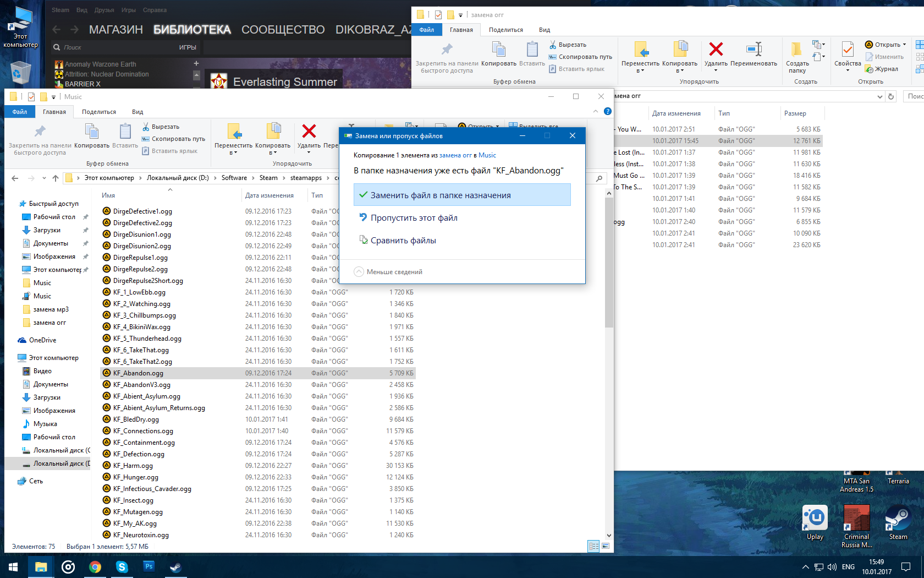Click the plus icon in Steam games list
The image size is (924, 578).
(x=196, y=63)
